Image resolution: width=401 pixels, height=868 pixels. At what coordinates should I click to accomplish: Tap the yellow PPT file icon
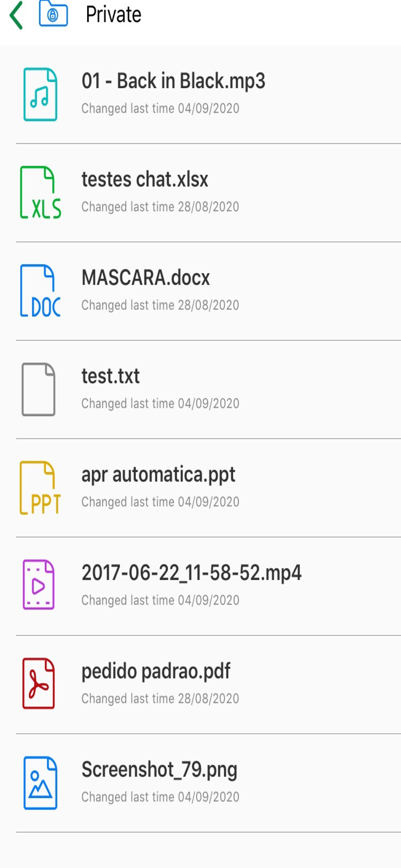coord(40,488)
